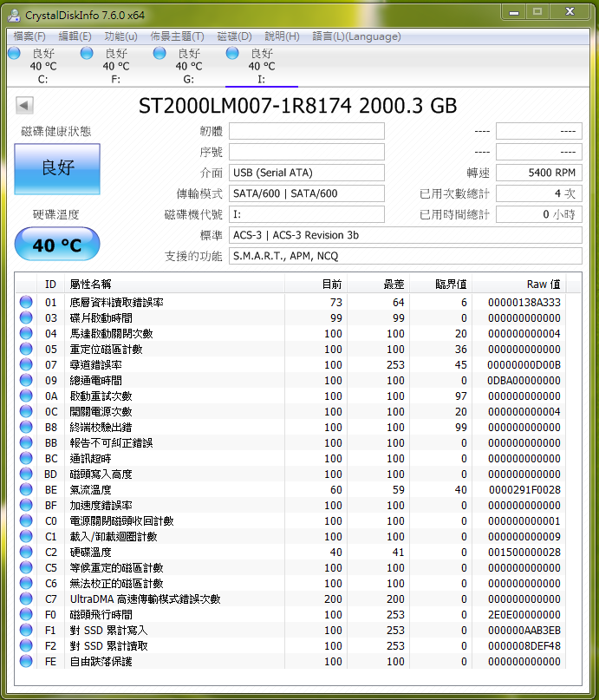
Task: Select drive F: status icon
Action: [87, 53]
